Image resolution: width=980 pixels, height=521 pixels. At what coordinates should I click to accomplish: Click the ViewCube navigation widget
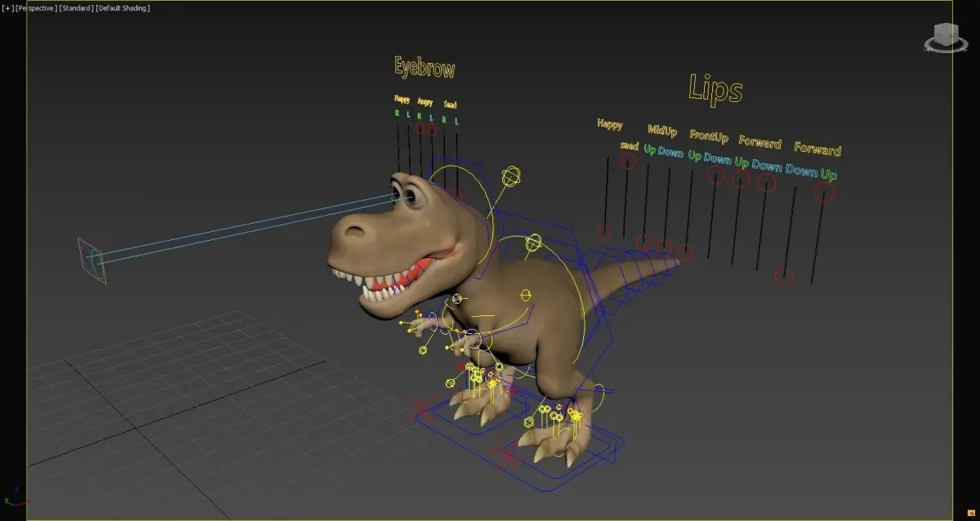pyautogui.click(x=944, y=38)
